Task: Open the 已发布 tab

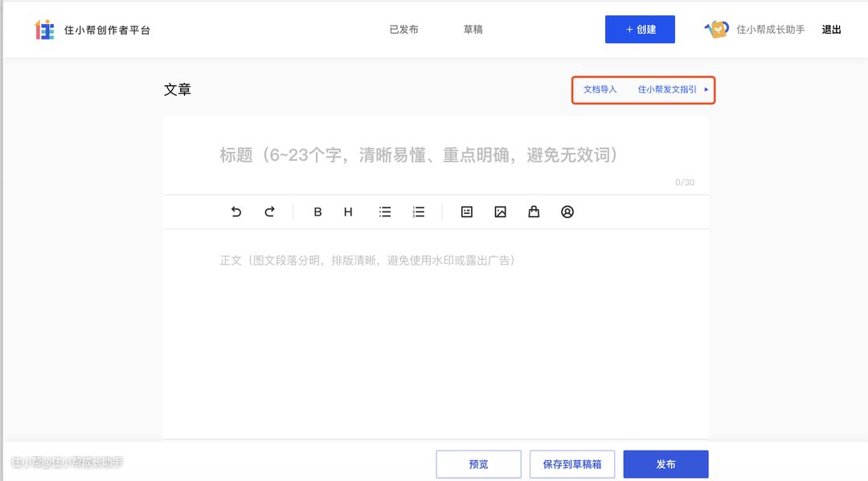Action: tap(403, 30)
